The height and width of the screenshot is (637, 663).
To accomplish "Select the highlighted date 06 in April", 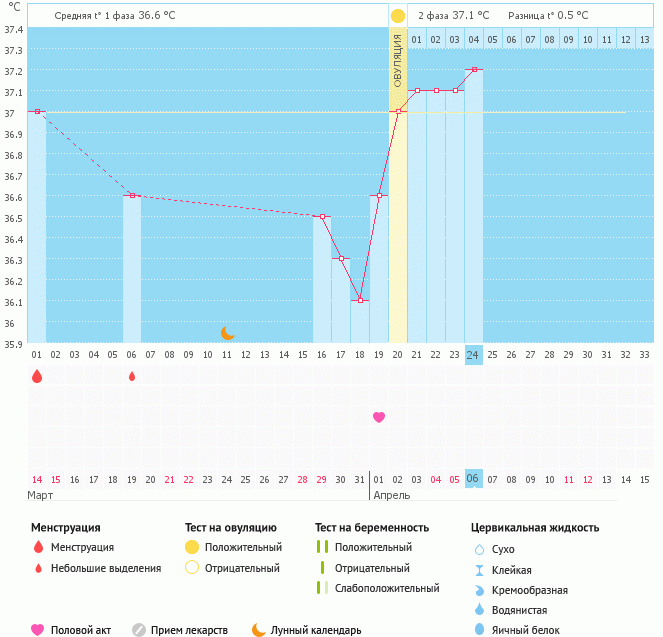I will point(473,479).
